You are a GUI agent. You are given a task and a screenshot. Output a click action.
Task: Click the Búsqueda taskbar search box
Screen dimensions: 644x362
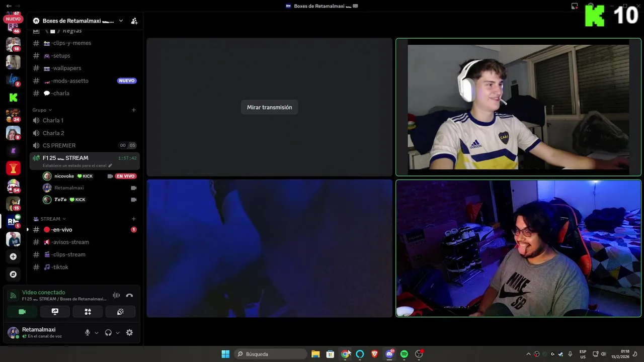point(271,354)
